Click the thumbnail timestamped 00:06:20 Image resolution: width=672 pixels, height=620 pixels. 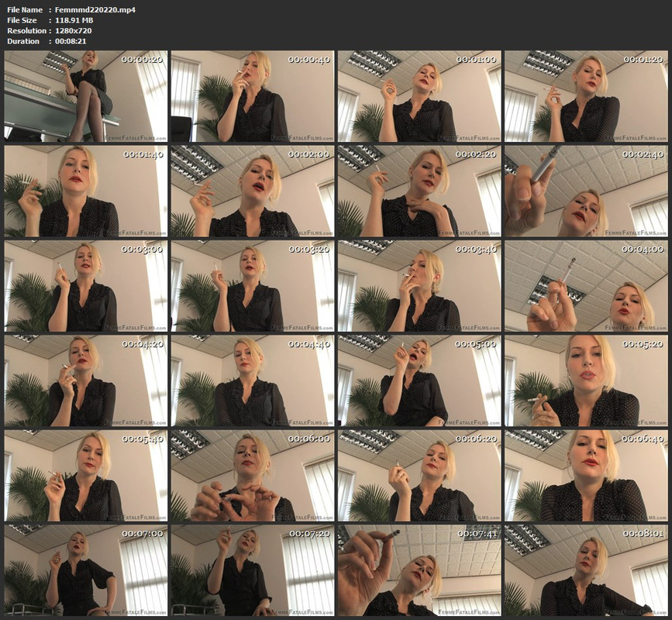[419, 476]
